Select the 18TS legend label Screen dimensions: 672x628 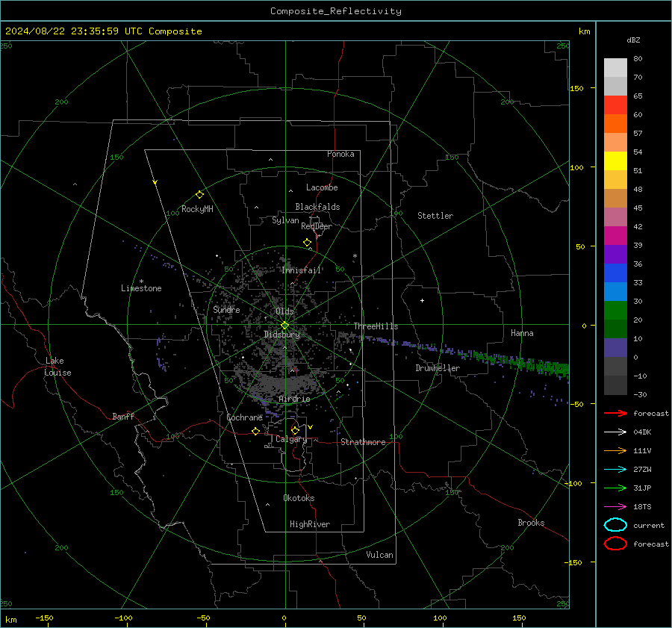(642, 507)
